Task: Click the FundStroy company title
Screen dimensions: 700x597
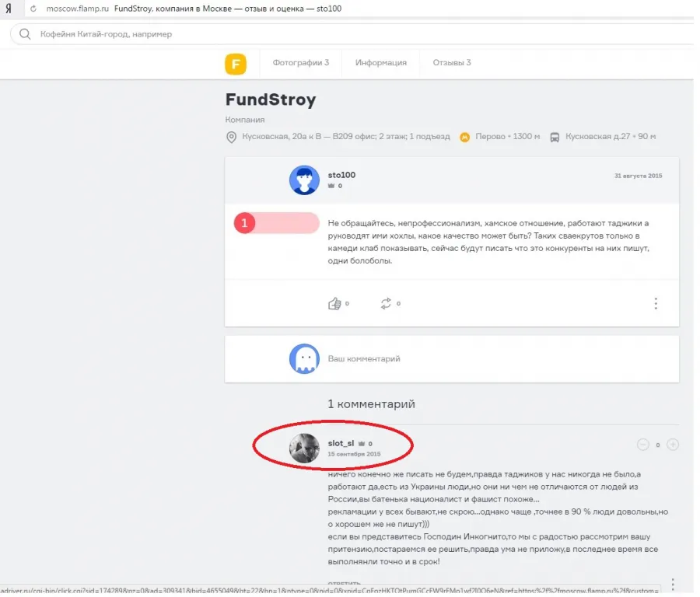Action: (x=271, y=99)
